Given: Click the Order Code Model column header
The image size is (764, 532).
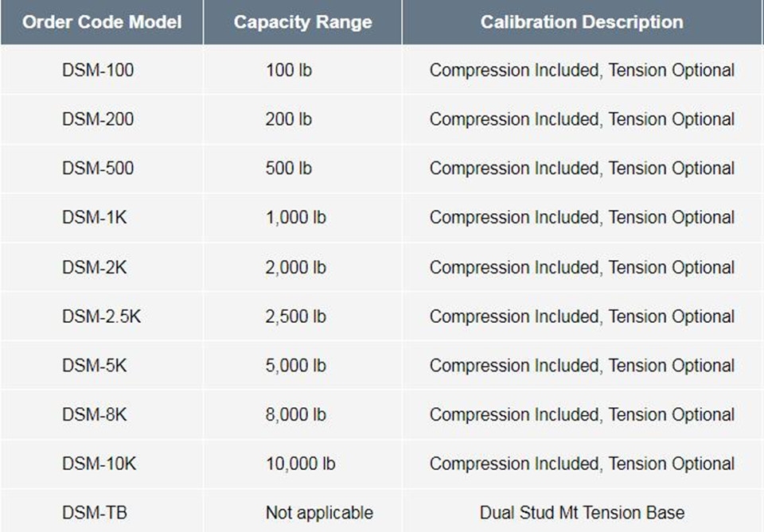Looking at the screenshot, I should pos(102,22).
